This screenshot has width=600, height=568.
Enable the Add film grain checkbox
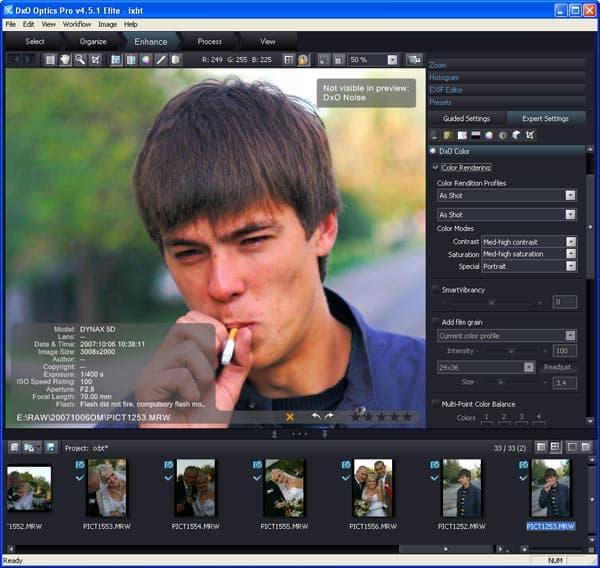pos(435,322)
